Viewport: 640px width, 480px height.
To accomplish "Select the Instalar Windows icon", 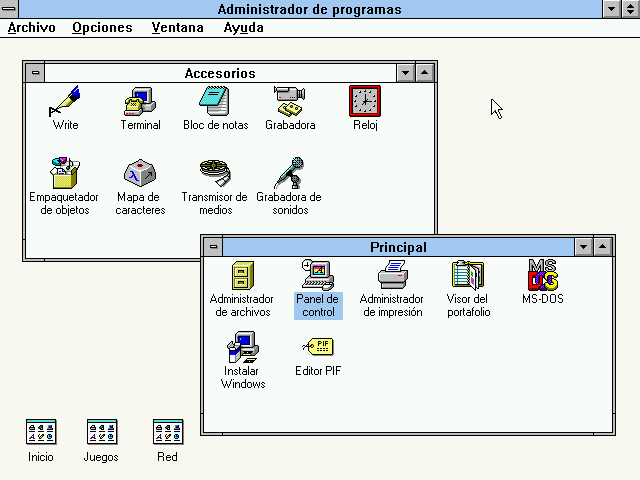I will coord(243,347).
